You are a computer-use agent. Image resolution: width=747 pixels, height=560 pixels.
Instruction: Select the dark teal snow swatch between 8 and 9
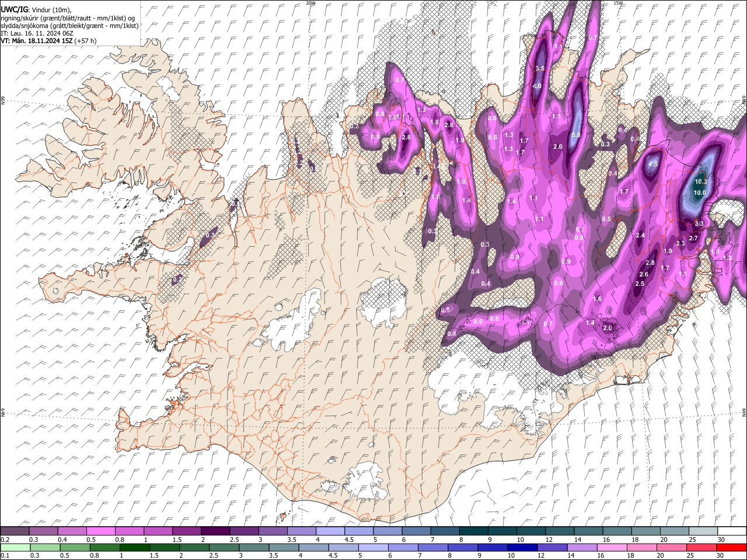click(x=473, y=531)
